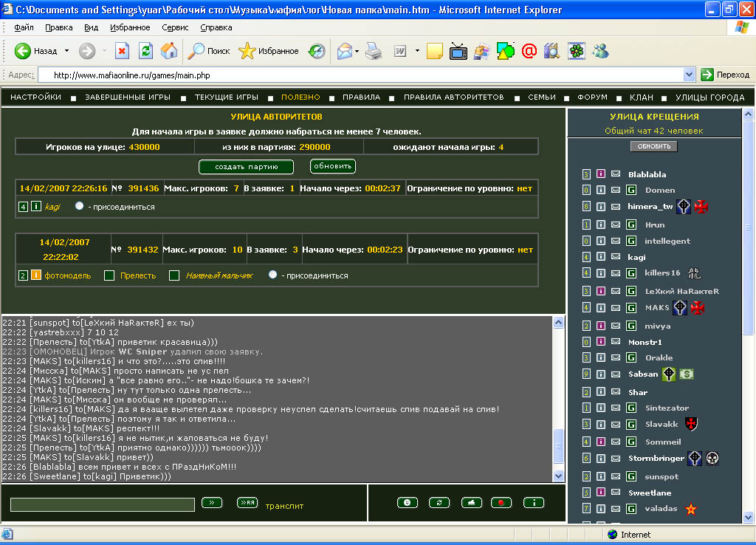Screen dimensions: 756x545
Task: Click the chat message input field
Action: point(102,504)
